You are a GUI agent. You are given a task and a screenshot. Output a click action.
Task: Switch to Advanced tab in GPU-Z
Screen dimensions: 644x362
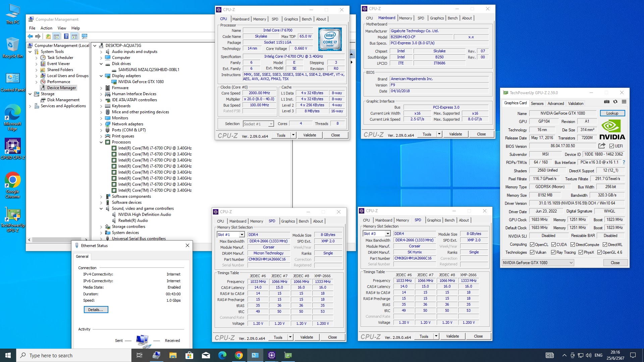pyautogui.click(x=556, y=104)
